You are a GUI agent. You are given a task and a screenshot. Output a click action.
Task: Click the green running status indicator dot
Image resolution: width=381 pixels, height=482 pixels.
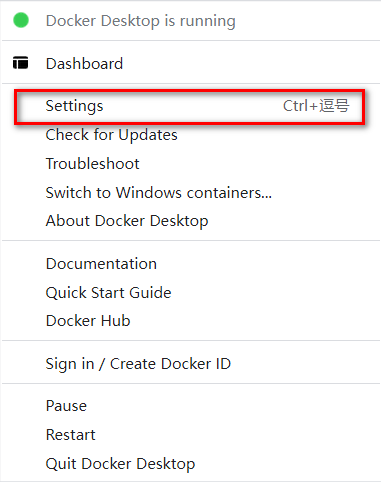[21, 20]
